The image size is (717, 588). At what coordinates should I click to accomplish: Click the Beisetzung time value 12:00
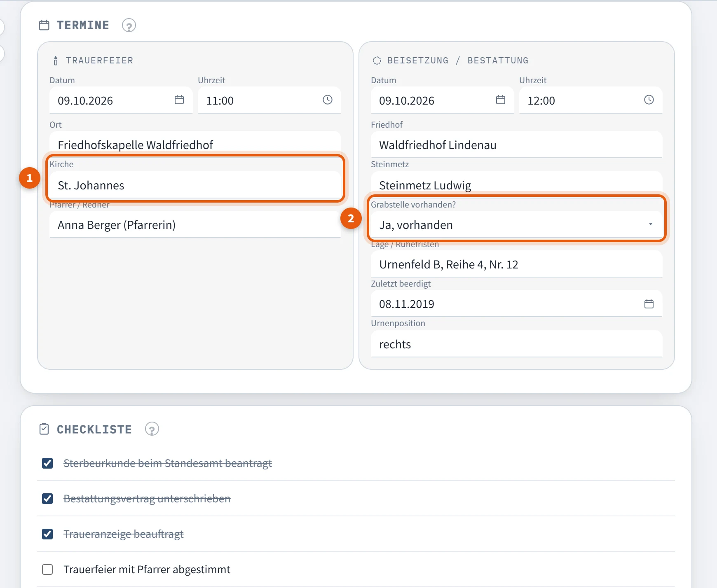point(541,100)
